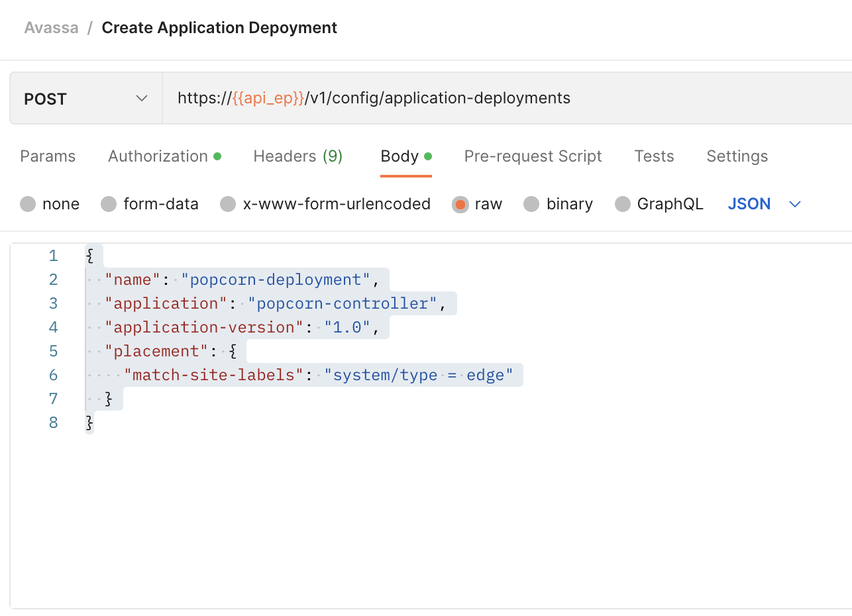Image resolution: width=852 pixels, height=616 pixels.
Task: Click the "application-version" key
Action: click(x=204, y=327)
